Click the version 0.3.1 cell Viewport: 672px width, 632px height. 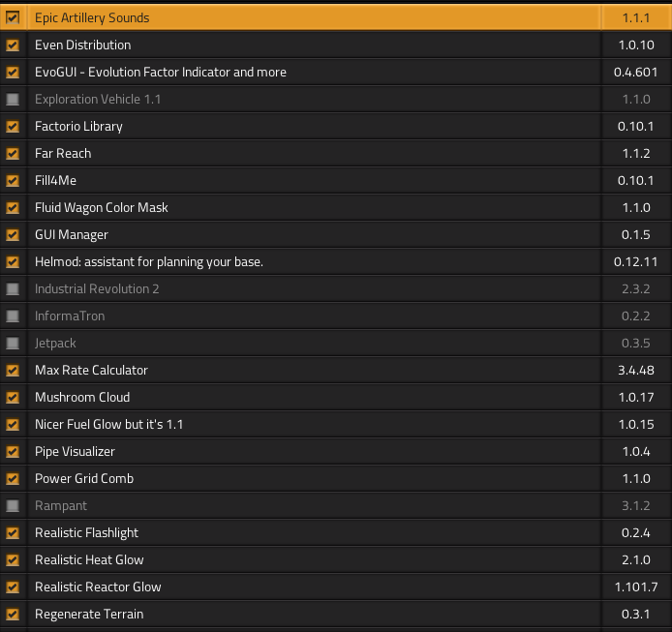[x=636, y=614]
